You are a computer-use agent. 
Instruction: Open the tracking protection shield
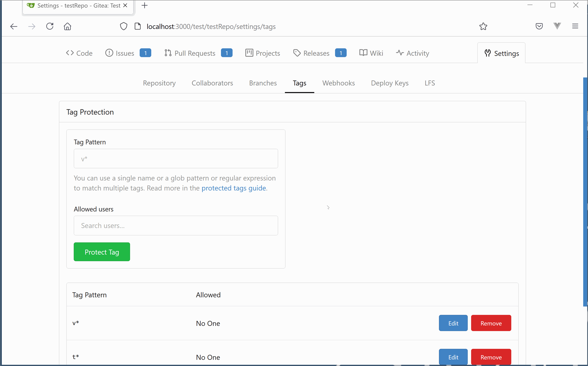pyautogui.click(x=123, y=26)
